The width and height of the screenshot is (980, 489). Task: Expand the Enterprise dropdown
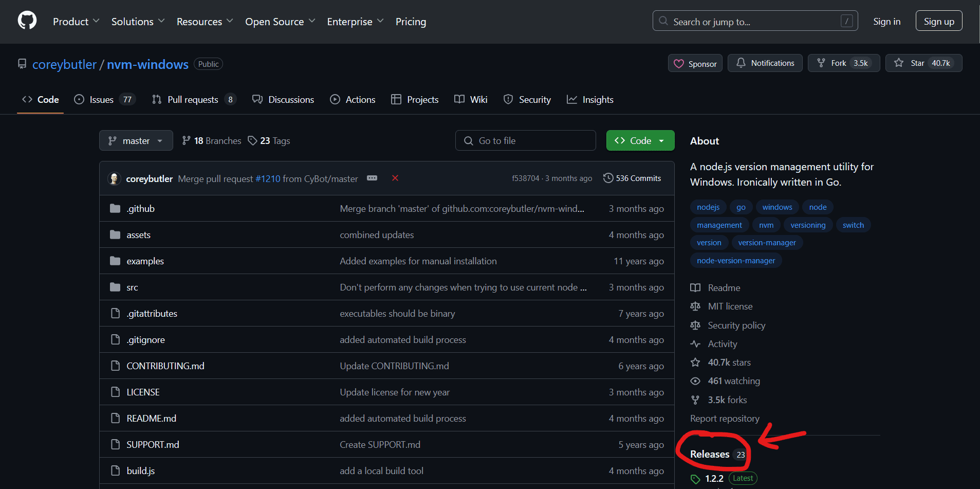pyautogui.click(x=355, y=22)
